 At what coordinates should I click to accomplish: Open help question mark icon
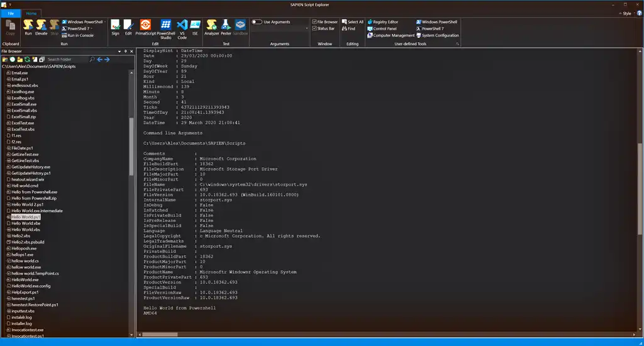point(640,13)
